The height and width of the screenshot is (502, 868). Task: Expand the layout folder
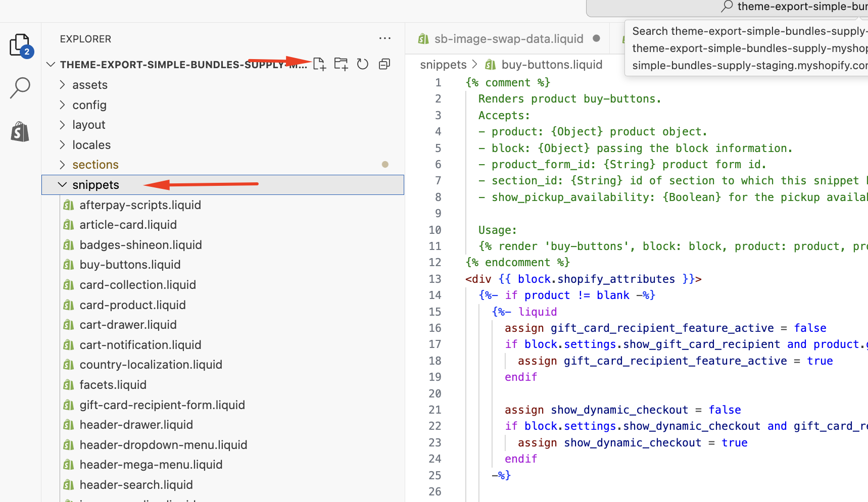(223, 125)
